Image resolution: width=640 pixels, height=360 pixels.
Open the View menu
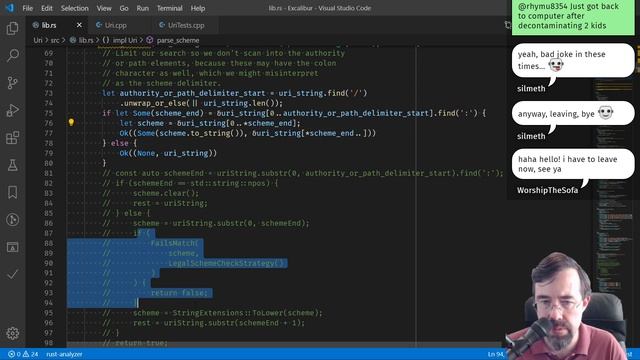(104, 8)
